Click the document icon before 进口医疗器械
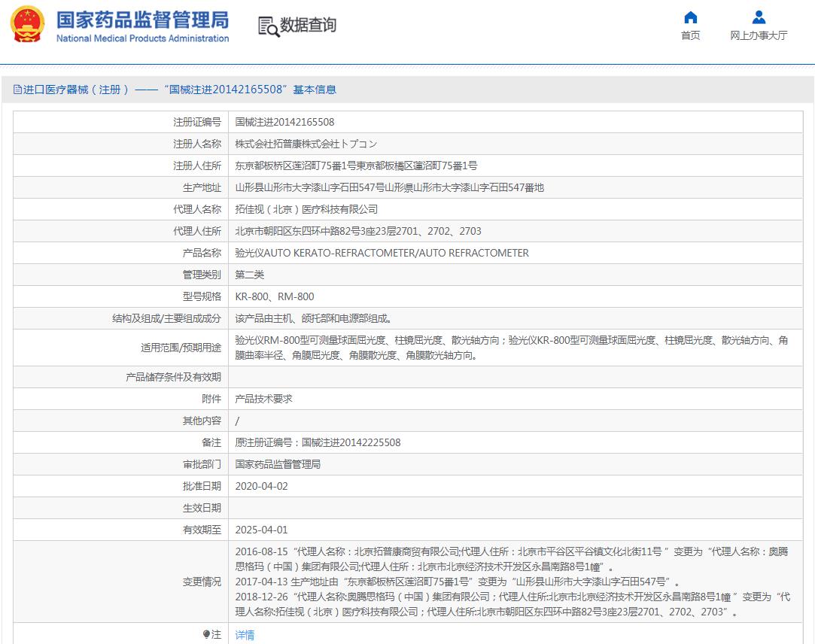This screenshot has width=815, height=644. (17, 90)
